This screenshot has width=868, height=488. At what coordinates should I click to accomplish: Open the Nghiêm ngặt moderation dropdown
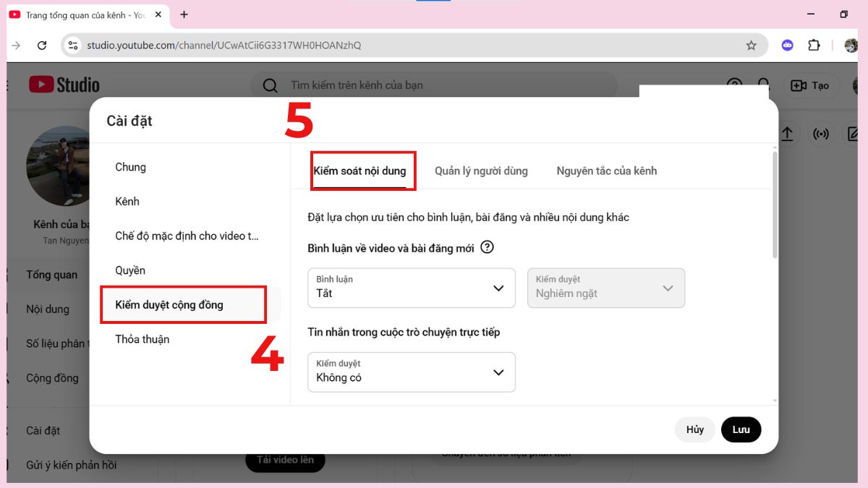tap(606, 288)
